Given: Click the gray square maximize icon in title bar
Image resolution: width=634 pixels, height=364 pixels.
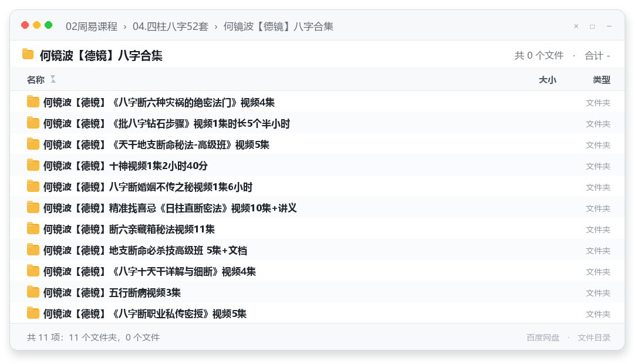Looking at the screenshot, I should click(x=592, y=26).
